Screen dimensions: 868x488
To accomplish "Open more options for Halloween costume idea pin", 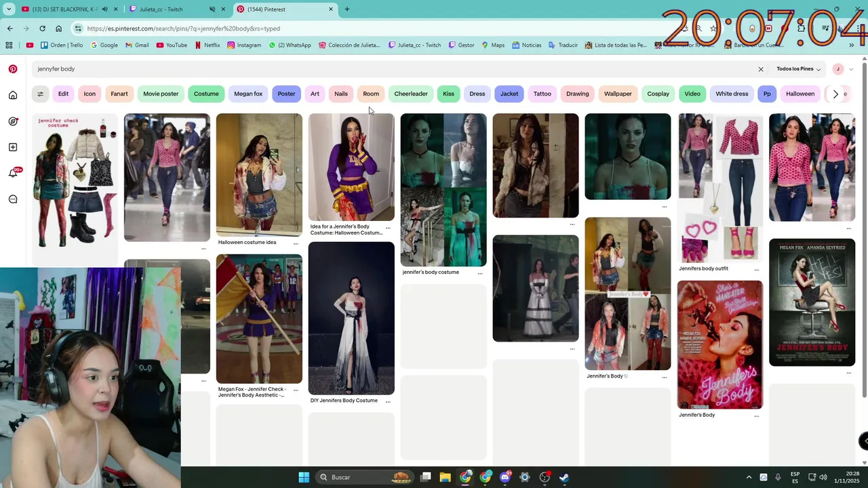I will click(x=296, y=243).
